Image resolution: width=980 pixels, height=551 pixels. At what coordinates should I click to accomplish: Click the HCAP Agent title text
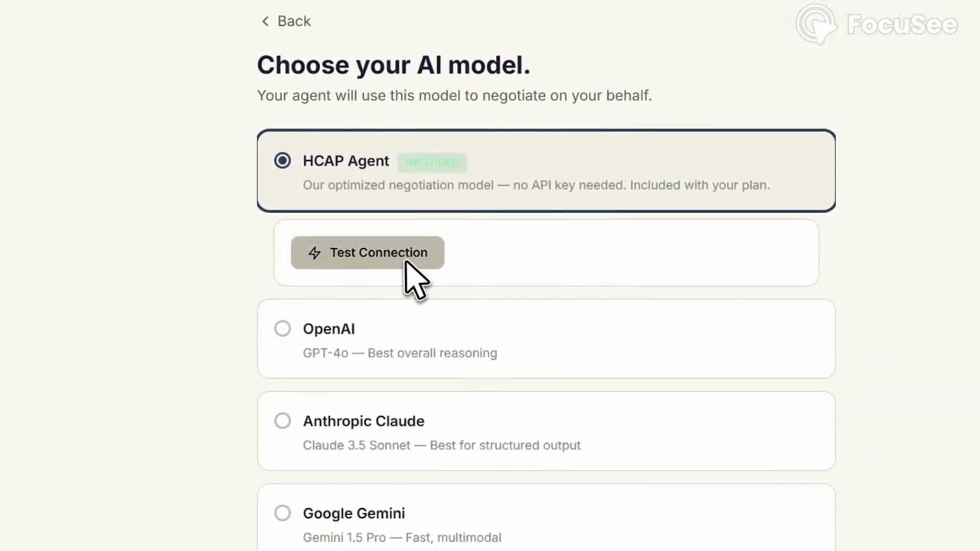point(346,161)
